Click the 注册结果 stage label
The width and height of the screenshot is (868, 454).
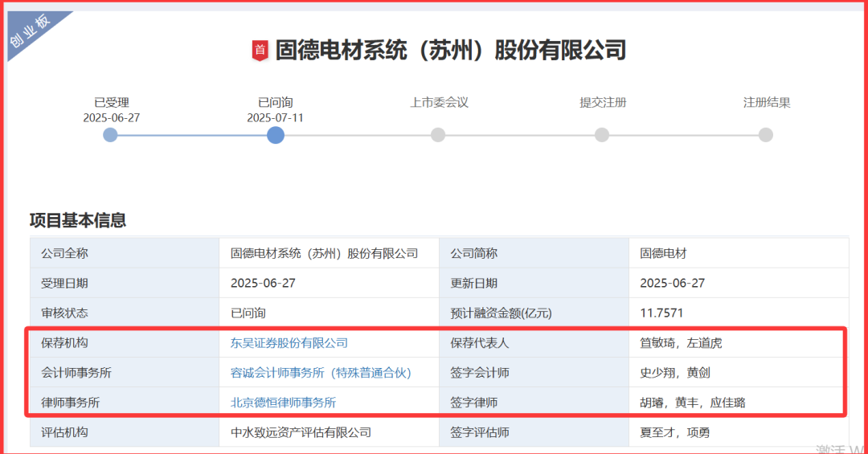point(767,102)
